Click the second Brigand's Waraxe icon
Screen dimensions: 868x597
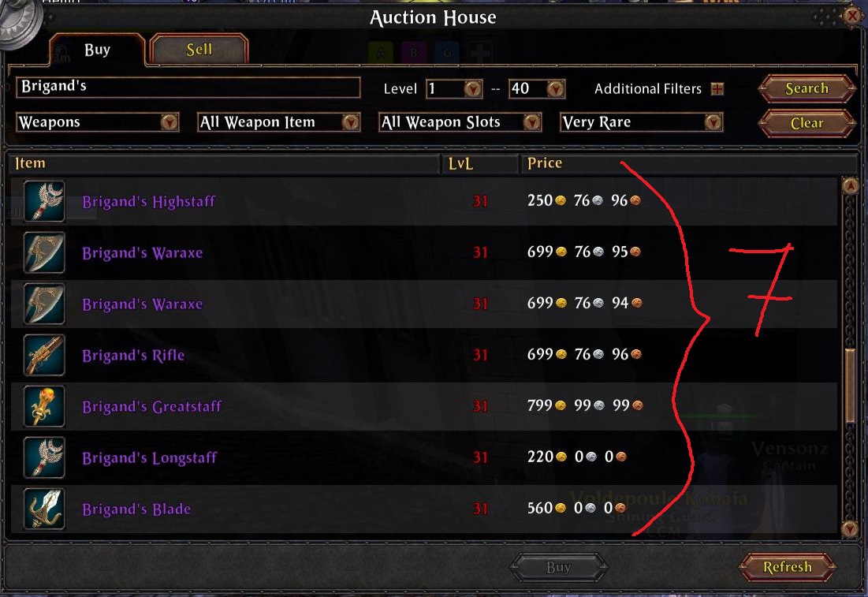click(44, 304)
